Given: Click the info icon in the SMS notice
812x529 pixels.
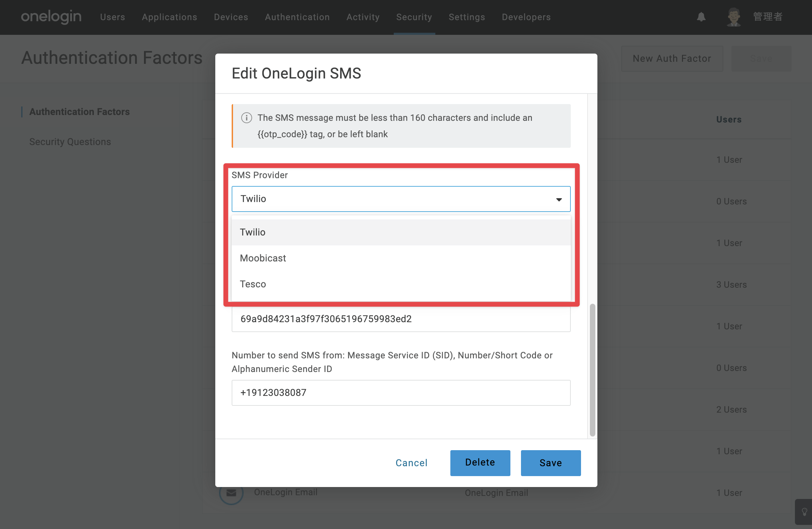Looking at the screenshot, I should tap(246, 118).
